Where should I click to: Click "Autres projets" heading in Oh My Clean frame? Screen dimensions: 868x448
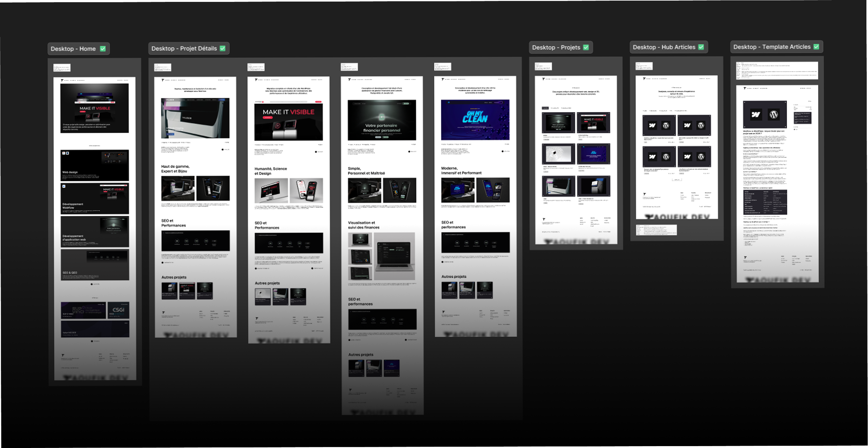pyautogui.click(x=454, y=276)
